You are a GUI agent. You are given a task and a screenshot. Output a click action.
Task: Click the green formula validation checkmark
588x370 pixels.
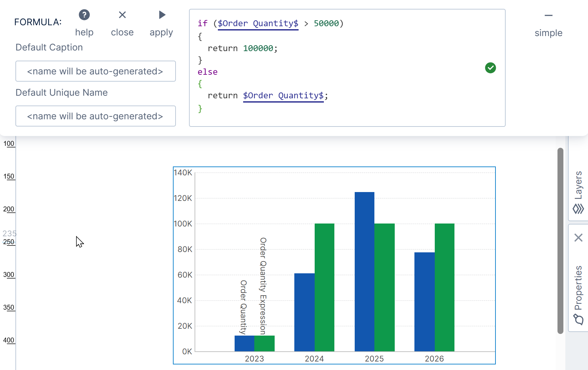pyautogui.click(x=490, y=68)
